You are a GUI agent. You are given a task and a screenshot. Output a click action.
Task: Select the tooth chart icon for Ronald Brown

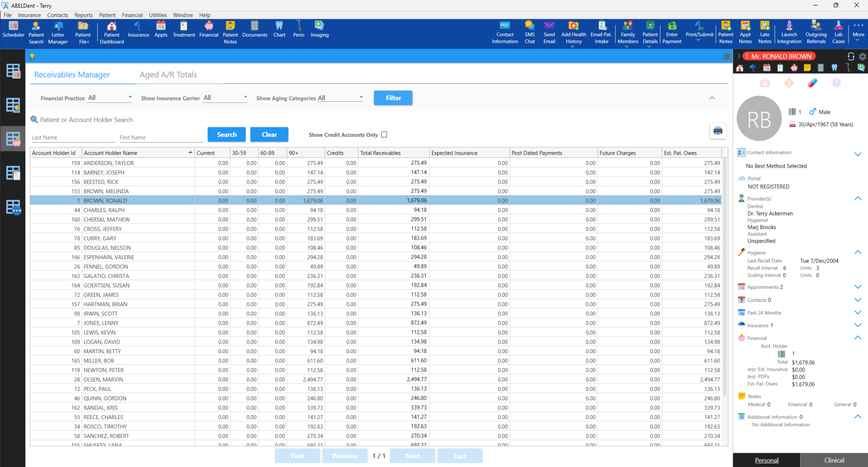point(835,67)
